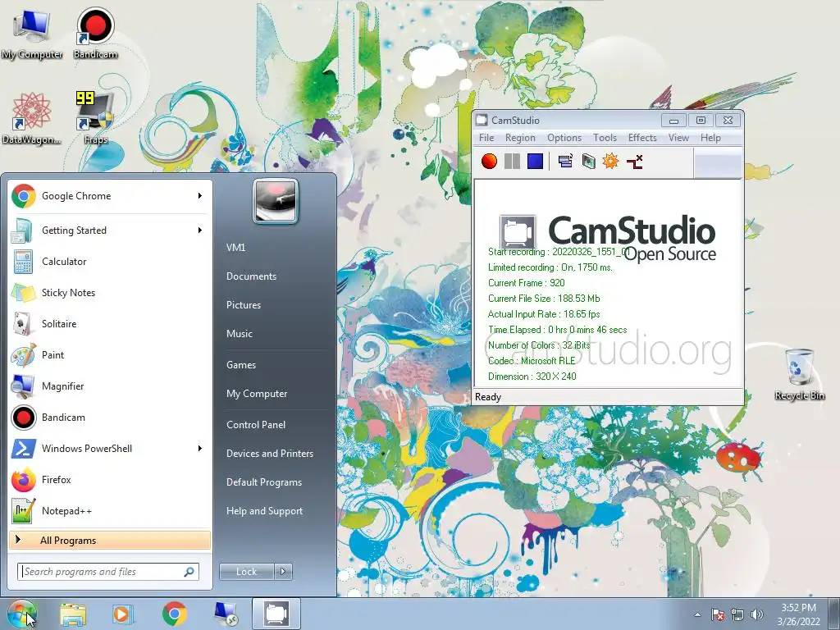Open CamStudio View menu
Image resolution: width=840 pixels, height=630 pixels.
(x=678, y=138)
